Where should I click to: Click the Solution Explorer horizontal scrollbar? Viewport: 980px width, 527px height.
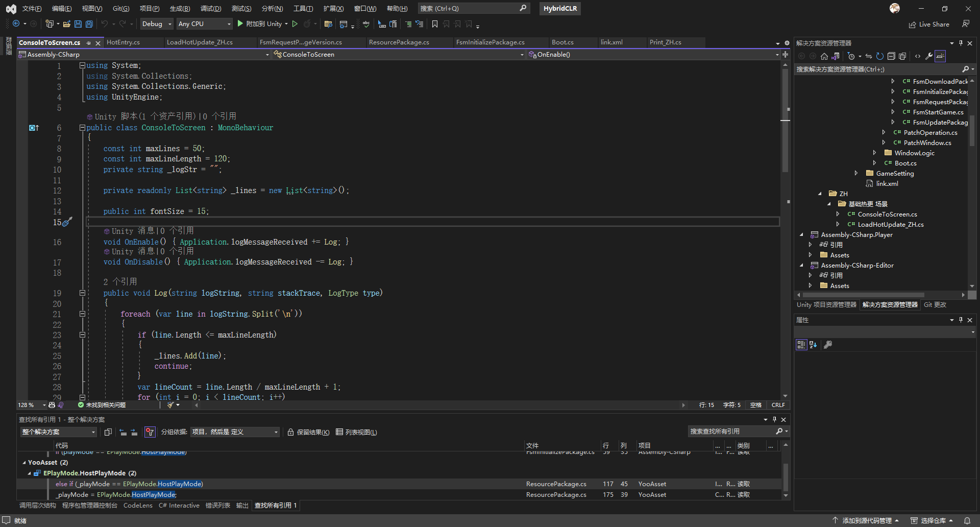[x=863, y=295]
